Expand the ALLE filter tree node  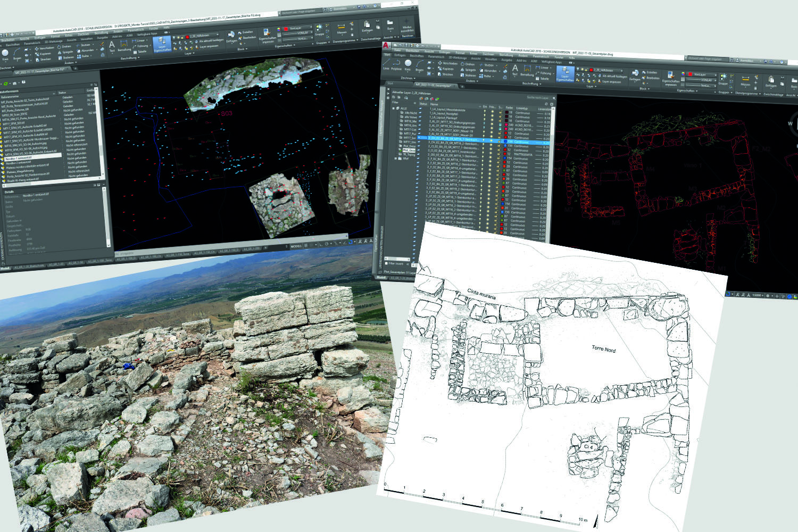394,109
